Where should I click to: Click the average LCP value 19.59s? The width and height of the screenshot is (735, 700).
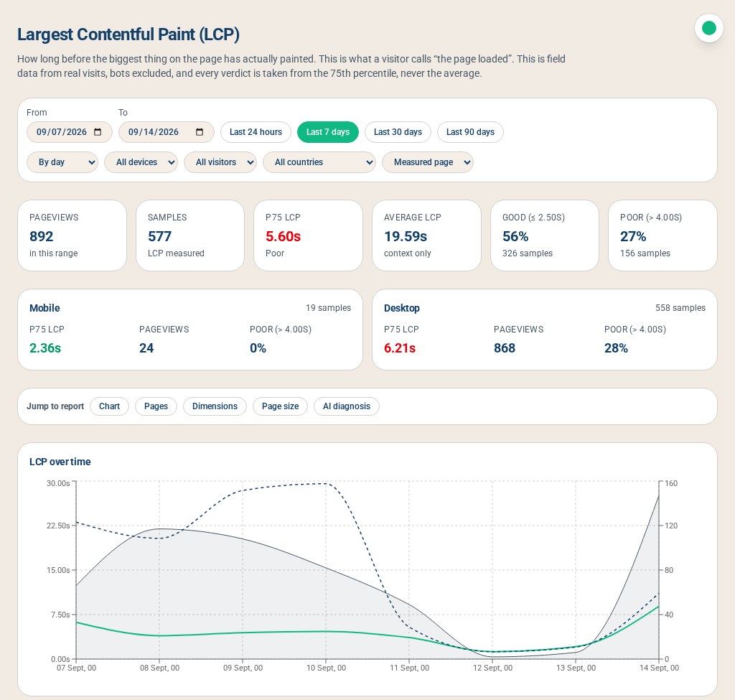click(x=406, y=237)
